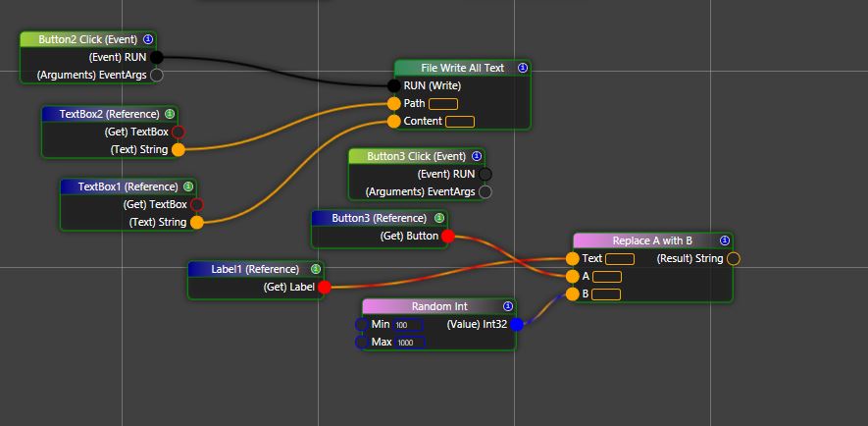Select the TextBox2 (Reference) node header

110,114
